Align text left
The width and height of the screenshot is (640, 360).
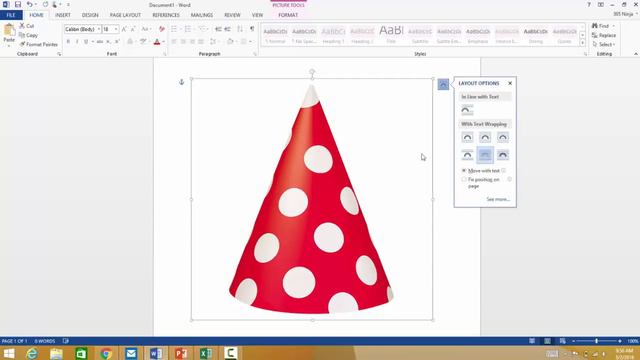174,42
